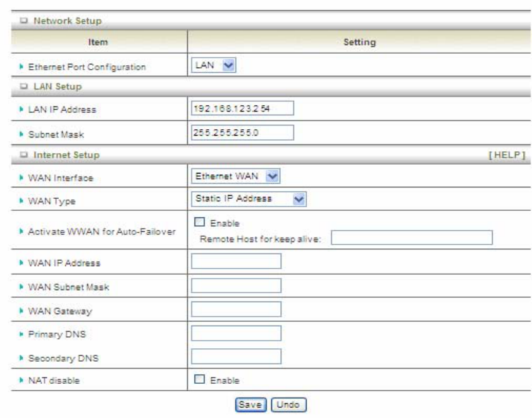
Task: Click arrow bullet beside NAT disable
Action: [22, 380]
